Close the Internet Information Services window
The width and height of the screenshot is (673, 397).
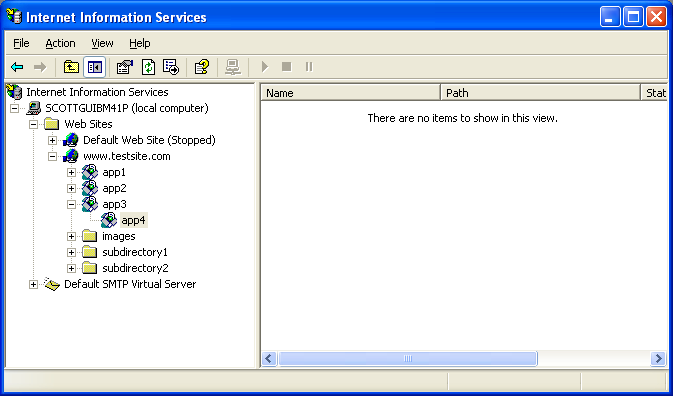pyautogui.click(x=656, y=17)
